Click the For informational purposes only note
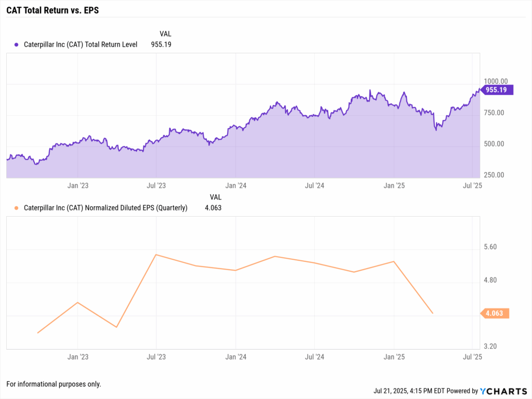This screenshot has height=399, width=532. 54,384
